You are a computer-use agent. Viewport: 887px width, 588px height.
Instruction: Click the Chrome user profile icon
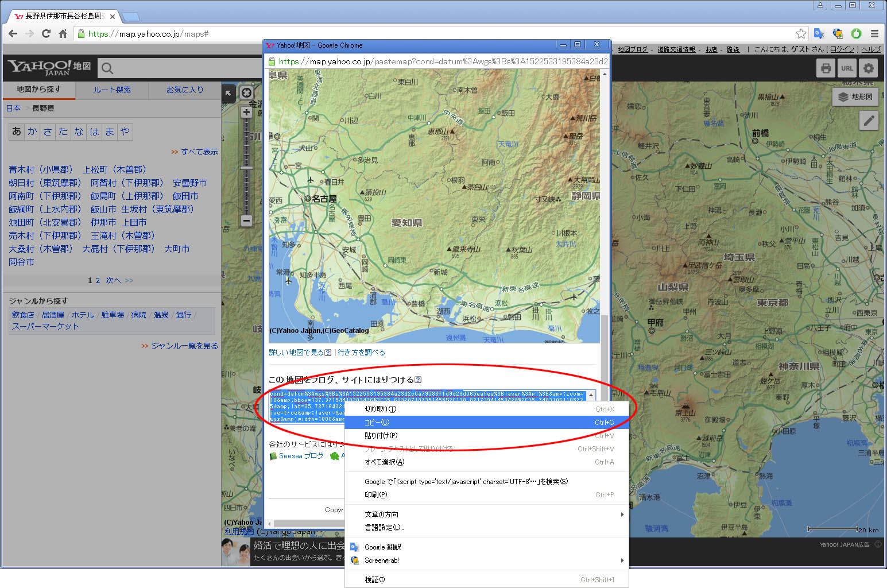point(820,5)
